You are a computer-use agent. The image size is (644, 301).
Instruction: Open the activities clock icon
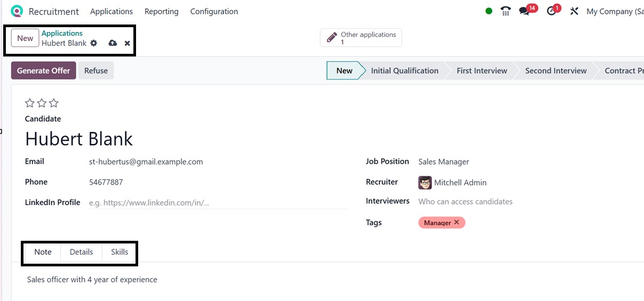pyautogui.click(x=552, y=11)
